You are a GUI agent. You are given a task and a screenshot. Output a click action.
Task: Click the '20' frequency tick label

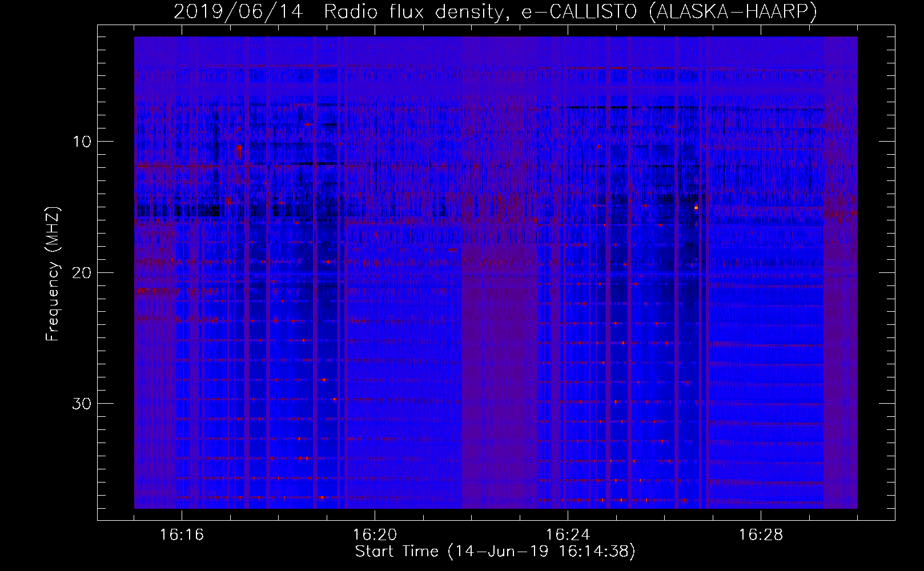point(82,273)
